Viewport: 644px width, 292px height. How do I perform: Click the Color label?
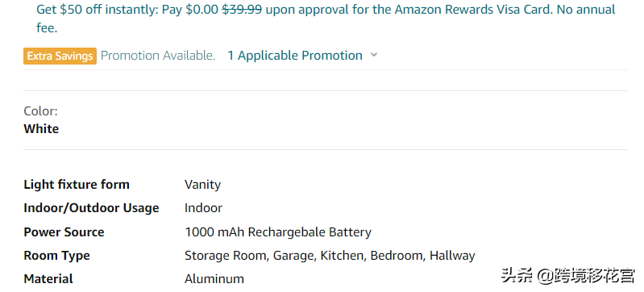[x=40, y=111]
